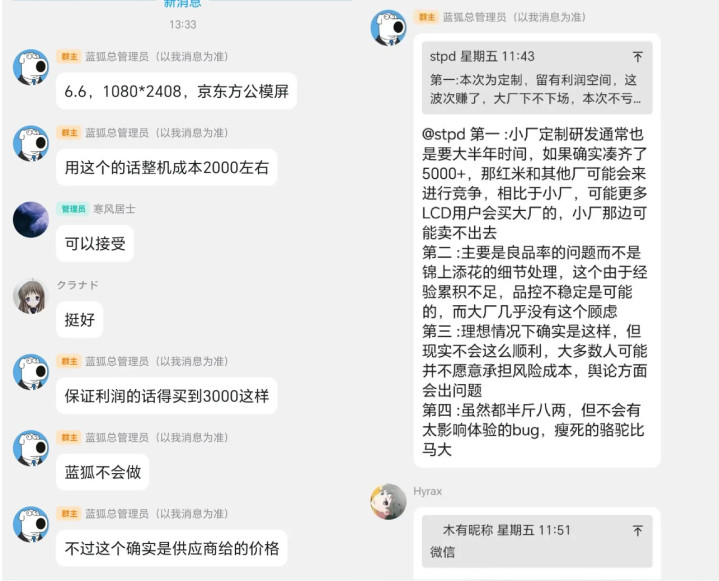Jump to the quoted stpd message via arrow
The image size is (719, 581).
coord(637,57)
